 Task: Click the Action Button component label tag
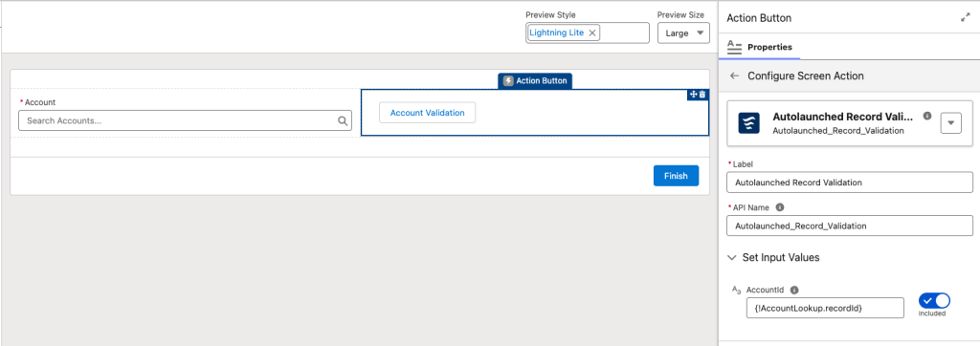(x=535, y=80)
